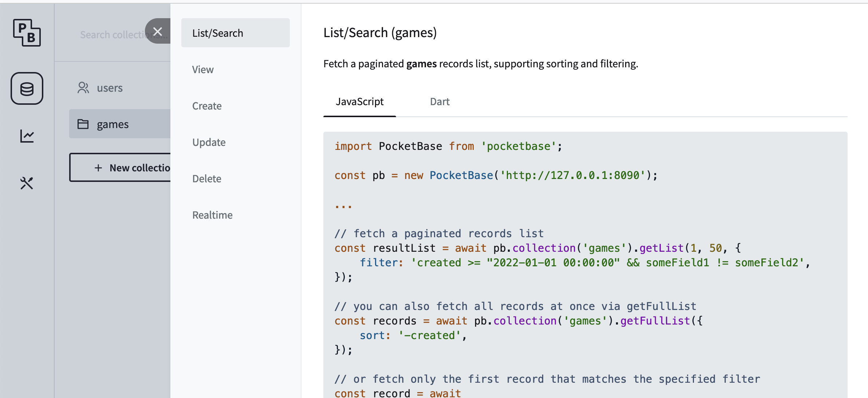Screen dimensions: 868x398
Task: Click the games folder icon
Action: (83, 124)
